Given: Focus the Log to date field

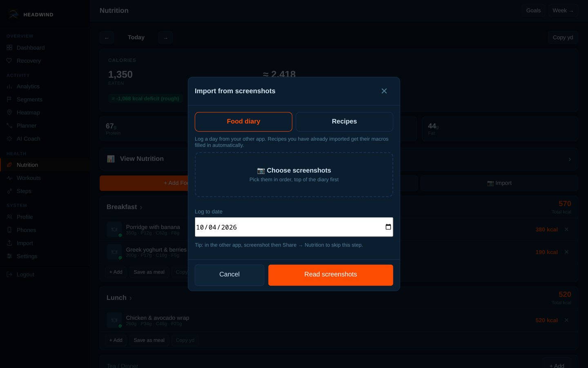Looking at the screenshot, I should tap(294, 227).
